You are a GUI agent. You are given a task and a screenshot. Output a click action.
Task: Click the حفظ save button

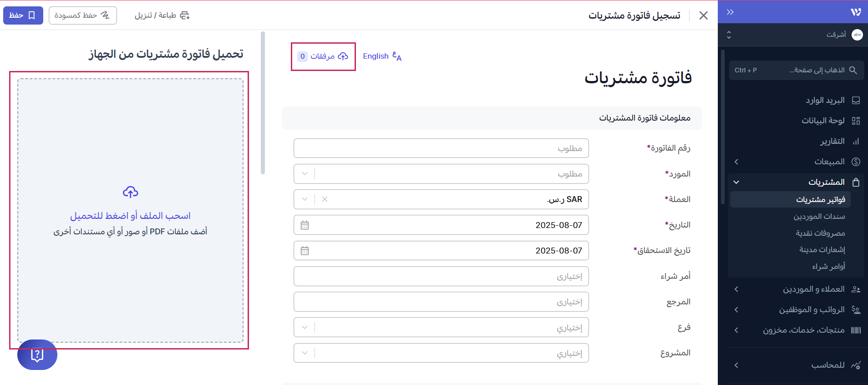[23, 15]
